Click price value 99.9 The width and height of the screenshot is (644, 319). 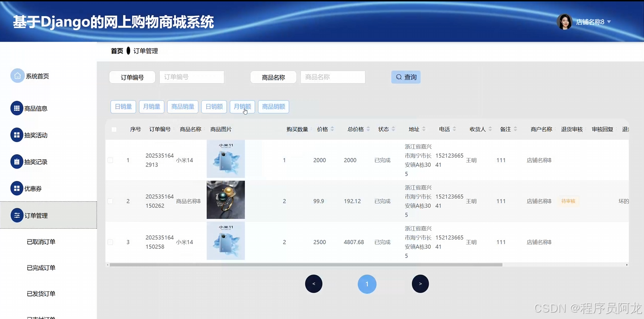[319, 201]
